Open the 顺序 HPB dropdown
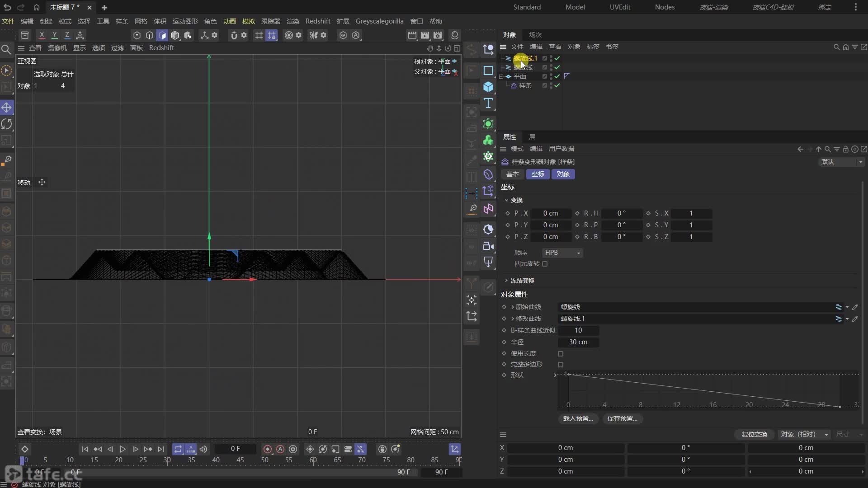Screen dimensions: 868x488 [562, 253]
